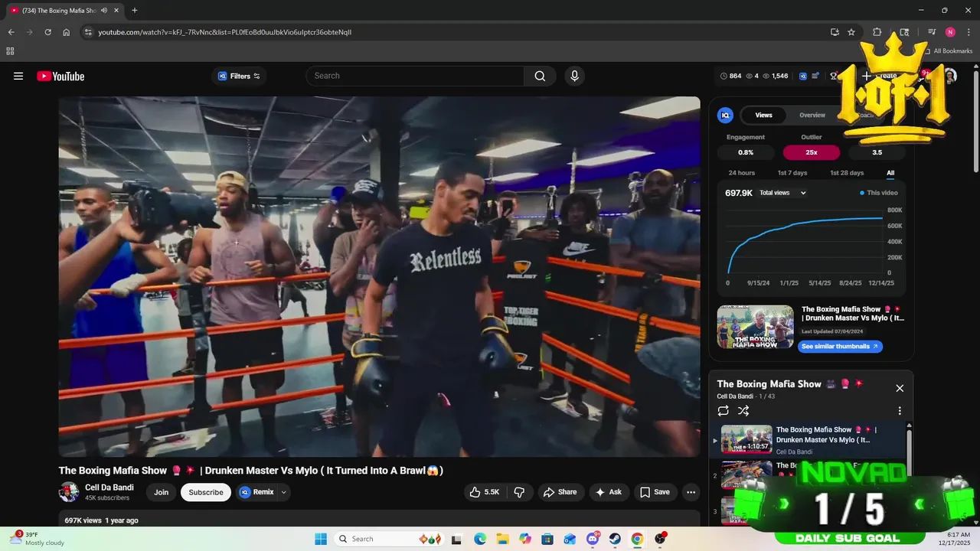This screenshot has width=980, height=551.
Task: Go to YouTube home via logo
Action: tap(60, 76)
